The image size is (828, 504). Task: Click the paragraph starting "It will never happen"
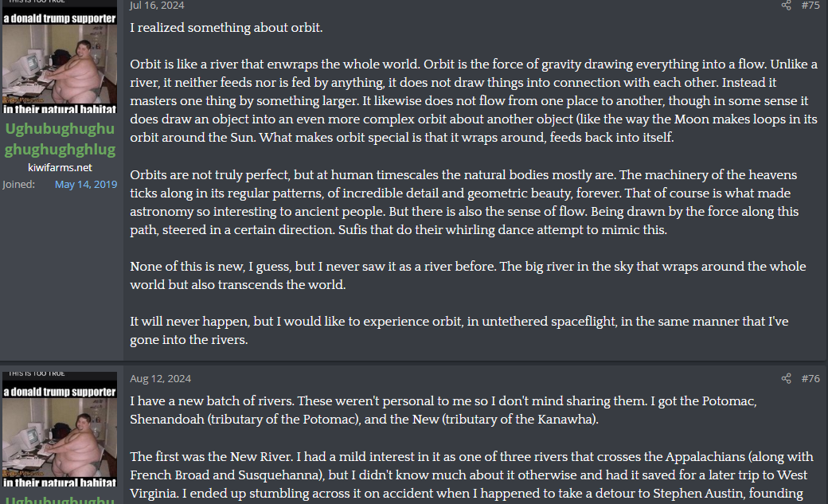click(x=459, y=330)
